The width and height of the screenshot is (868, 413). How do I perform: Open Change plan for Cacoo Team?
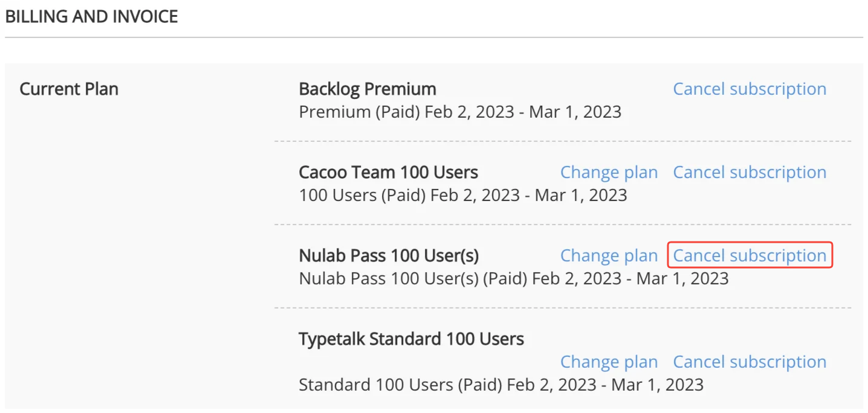(x=609, y=172)
